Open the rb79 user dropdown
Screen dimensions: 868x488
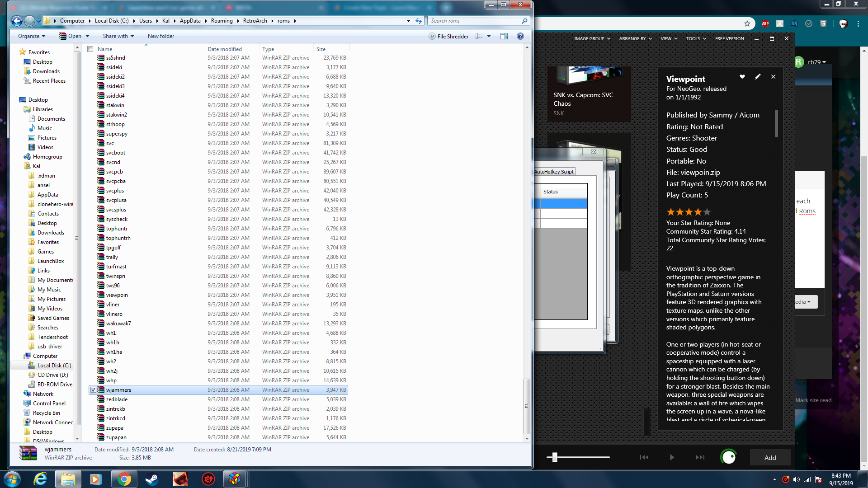click(x=817, y=62)
